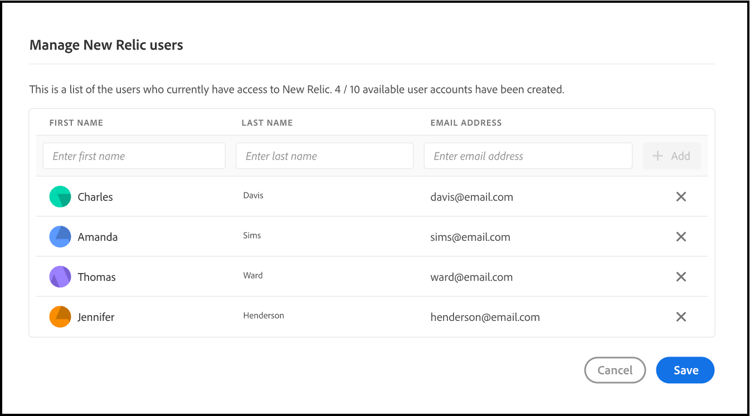
Task: Select the davis@email.com email text
Action: pyautogui.click(x=472, y=197)
